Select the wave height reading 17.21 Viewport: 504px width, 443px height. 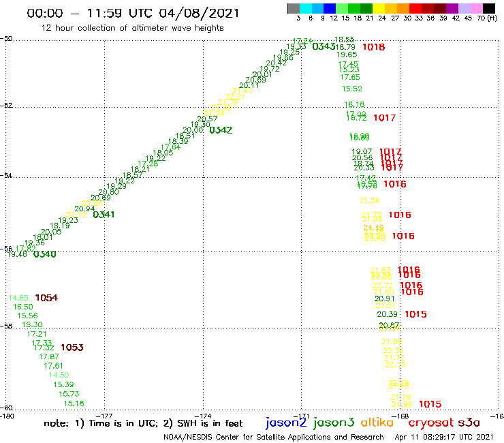pyautogui.click(x=37, y=334)
